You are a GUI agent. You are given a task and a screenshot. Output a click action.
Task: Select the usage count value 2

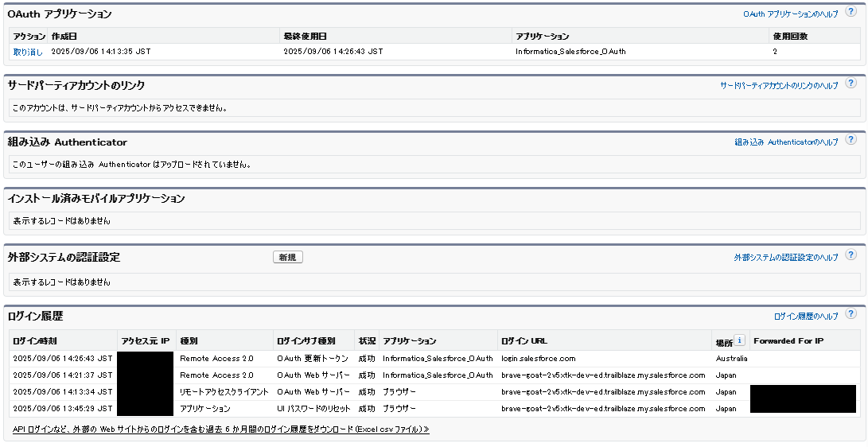[775, 52]
